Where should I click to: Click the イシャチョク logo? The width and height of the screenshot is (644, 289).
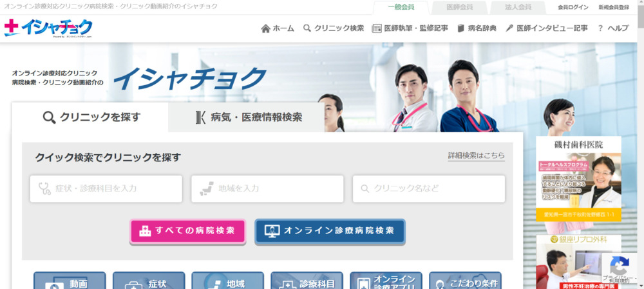point(48,28)
